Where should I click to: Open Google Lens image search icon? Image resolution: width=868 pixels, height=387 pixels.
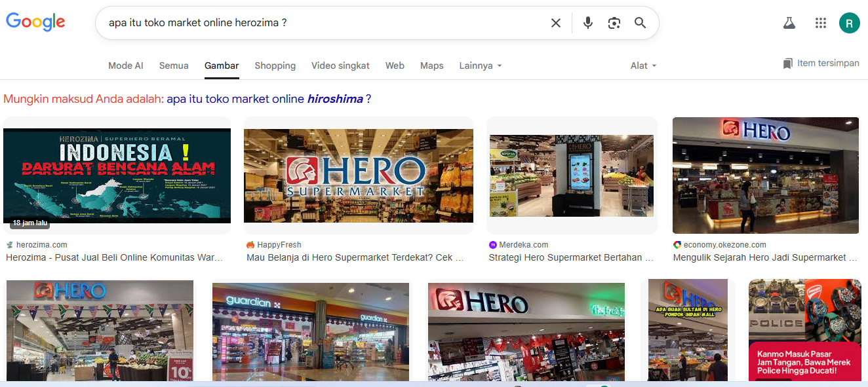[614, 23]
